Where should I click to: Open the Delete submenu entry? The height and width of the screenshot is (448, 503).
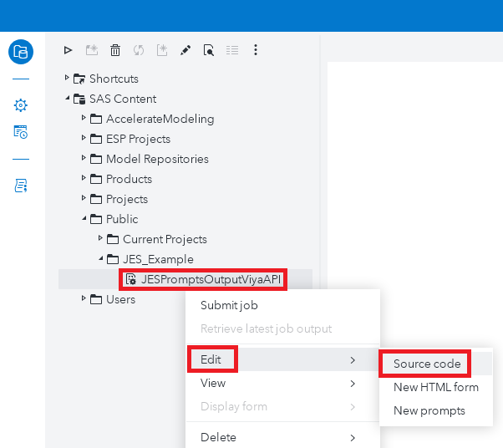283,437
